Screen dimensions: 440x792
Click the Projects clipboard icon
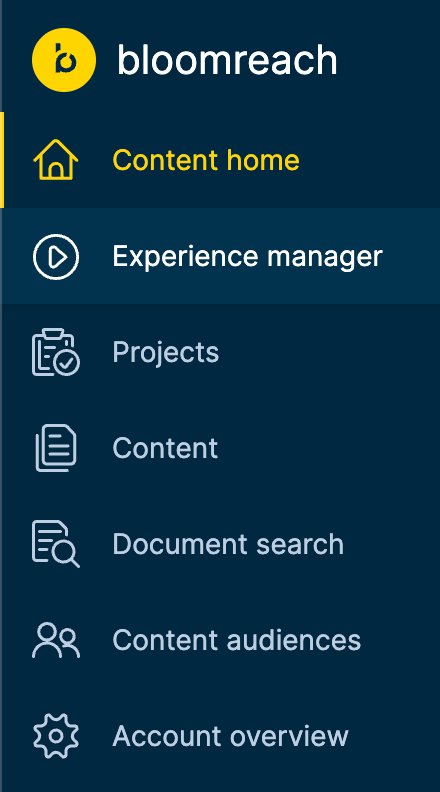tap(56, 352)
